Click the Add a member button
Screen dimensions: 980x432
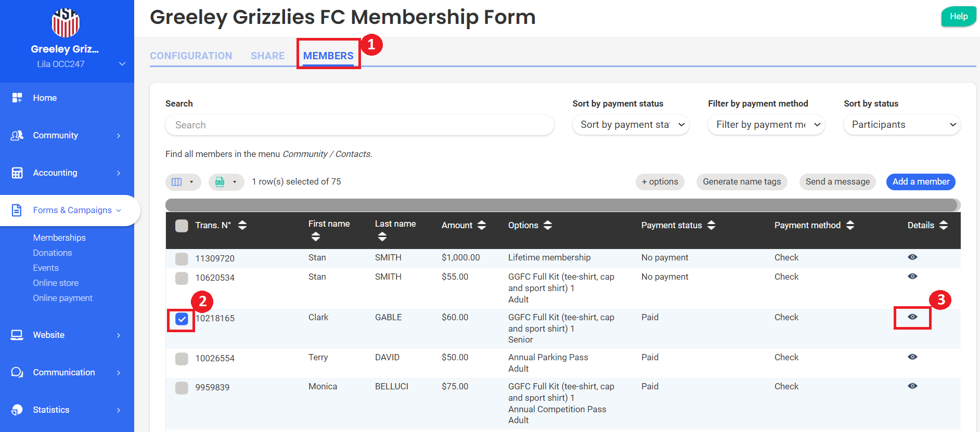click(x=921, y=182)
